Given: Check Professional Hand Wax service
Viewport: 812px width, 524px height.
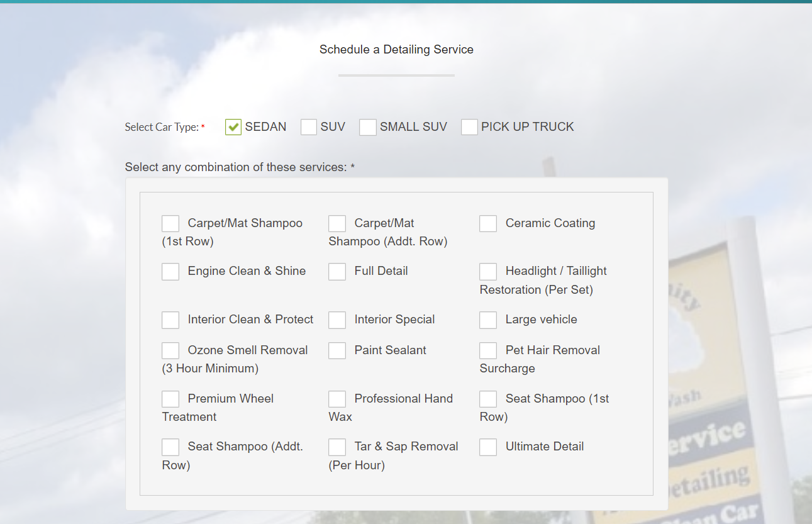Looking at the screenshot, I should coord(337,399).
